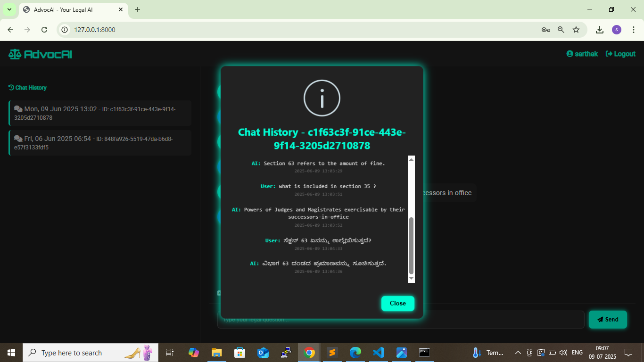
Task: Open Windows notification center
Action: point(628,353)
